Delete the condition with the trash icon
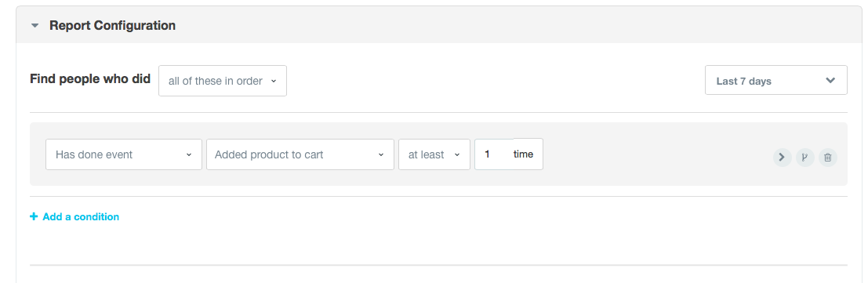This screenshot has width=868, height=283. tap(827, 158)
